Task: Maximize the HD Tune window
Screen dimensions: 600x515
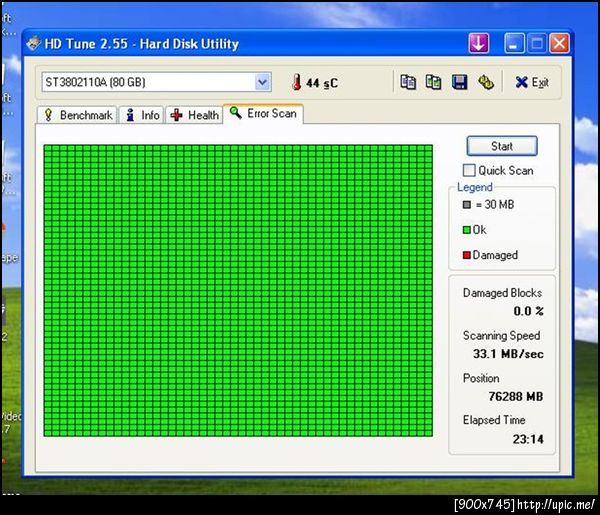Action: click(x=537, y=43)
